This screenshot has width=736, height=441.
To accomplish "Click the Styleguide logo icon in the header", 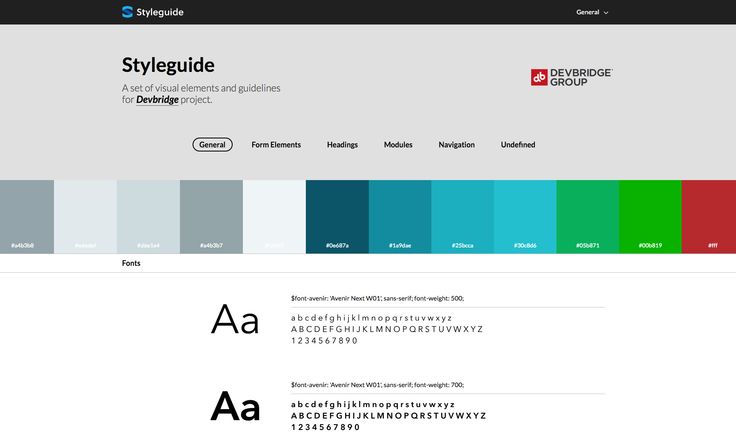I will 127,12.
